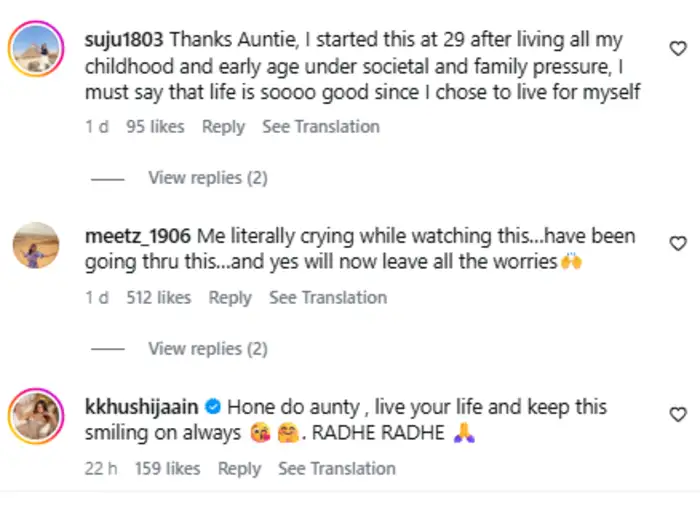Expand the replies under meetz_1906's comment

pos(208,349)
